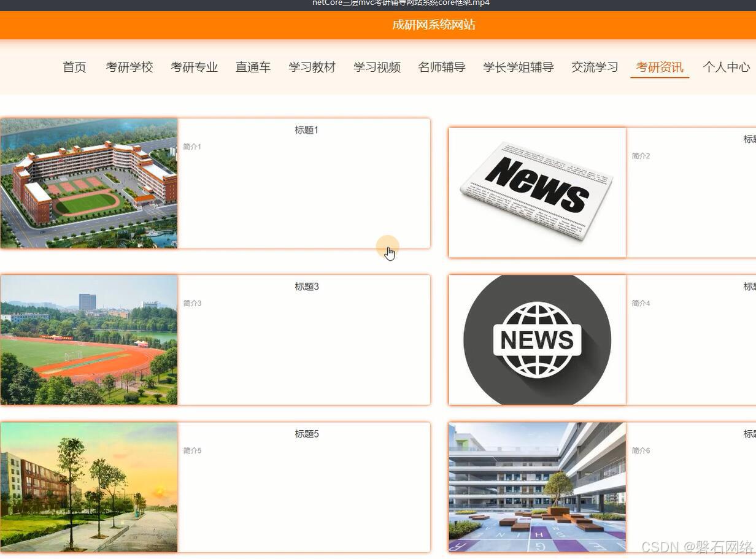Image resolution: width=756 pixels, height=559 pixels.
Task: Click the 成研网系统网站 site title
Action: click(x=434, y=25)
